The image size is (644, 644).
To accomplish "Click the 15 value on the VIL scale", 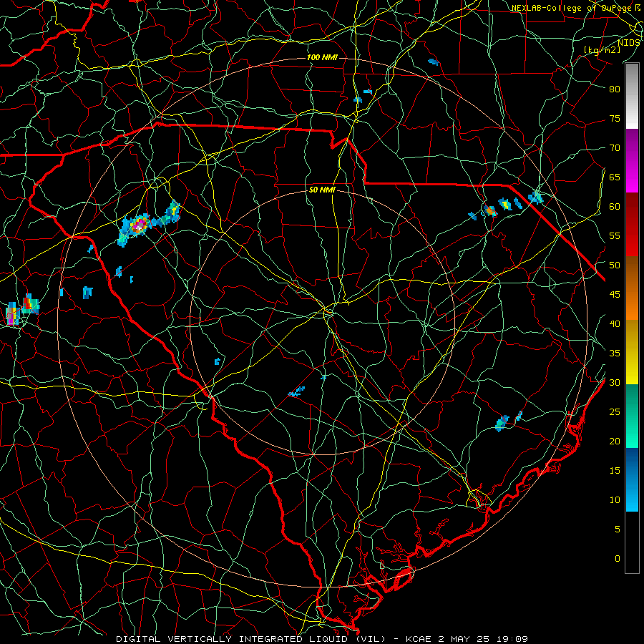I will pyautogui.click(x=615, y=471).
